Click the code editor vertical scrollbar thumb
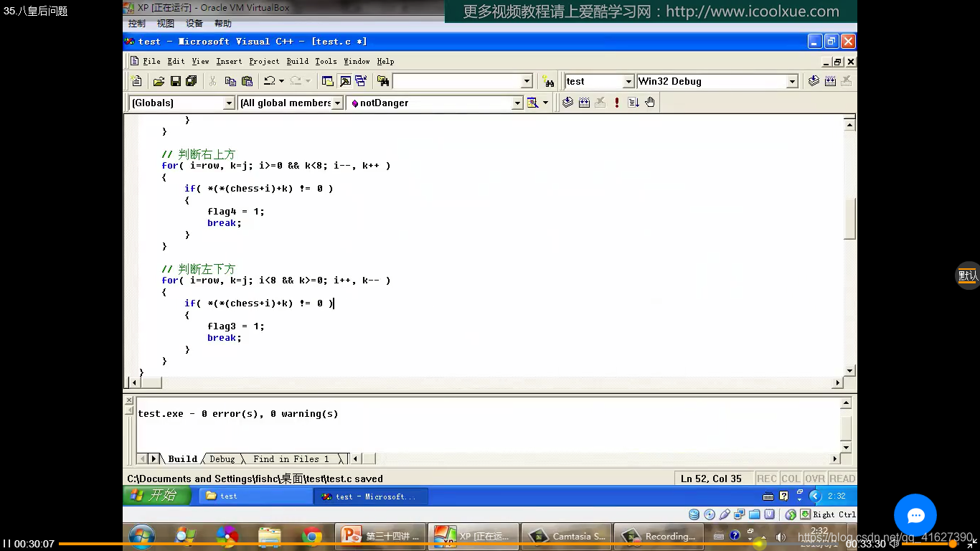This screenshot has height=551, width=980. click(x=850, y=219)
